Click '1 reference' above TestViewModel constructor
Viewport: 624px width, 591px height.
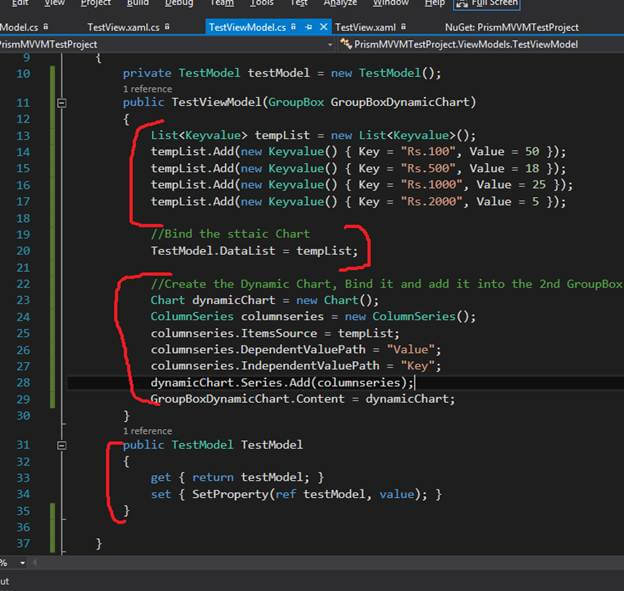146,89
